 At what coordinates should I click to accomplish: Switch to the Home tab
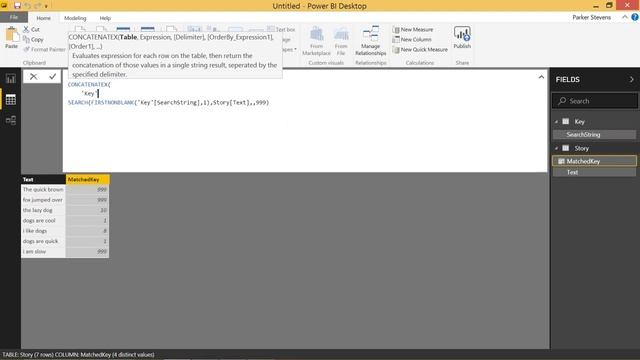(x=44, y=18)
